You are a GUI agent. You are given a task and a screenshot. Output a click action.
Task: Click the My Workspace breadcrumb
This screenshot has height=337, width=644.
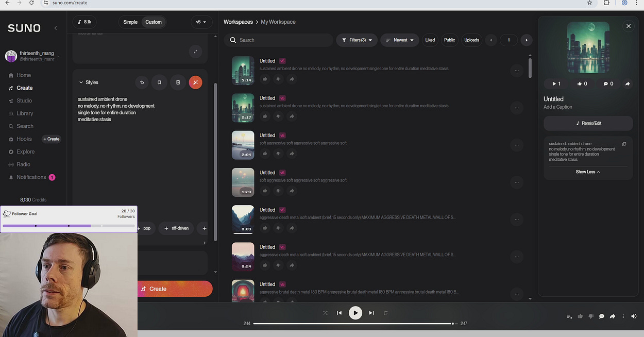pyautogui.click(x=278, y=22)
